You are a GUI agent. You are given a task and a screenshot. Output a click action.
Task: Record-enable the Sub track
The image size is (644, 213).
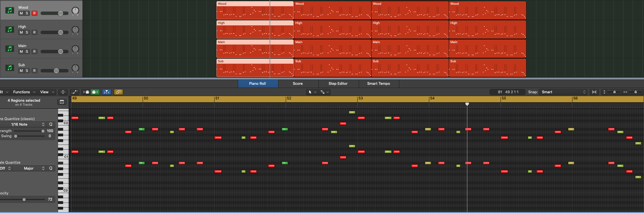[34, 71]
